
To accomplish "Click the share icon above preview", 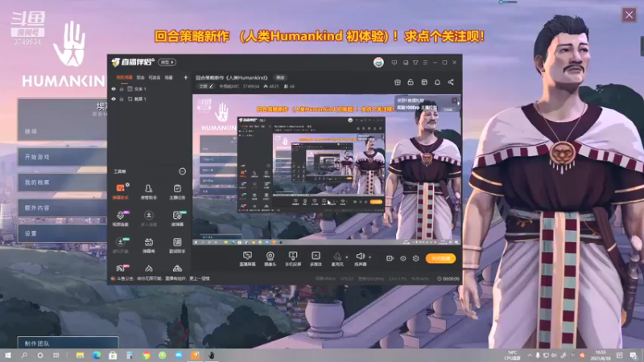I will (451, 82).
